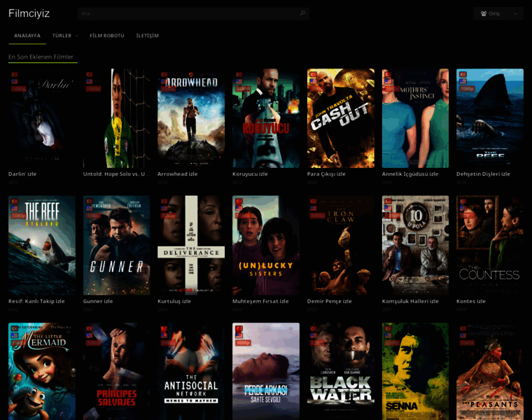Click the 'Untold: Hope Solo vs. U...' title link

coord(116,174)
